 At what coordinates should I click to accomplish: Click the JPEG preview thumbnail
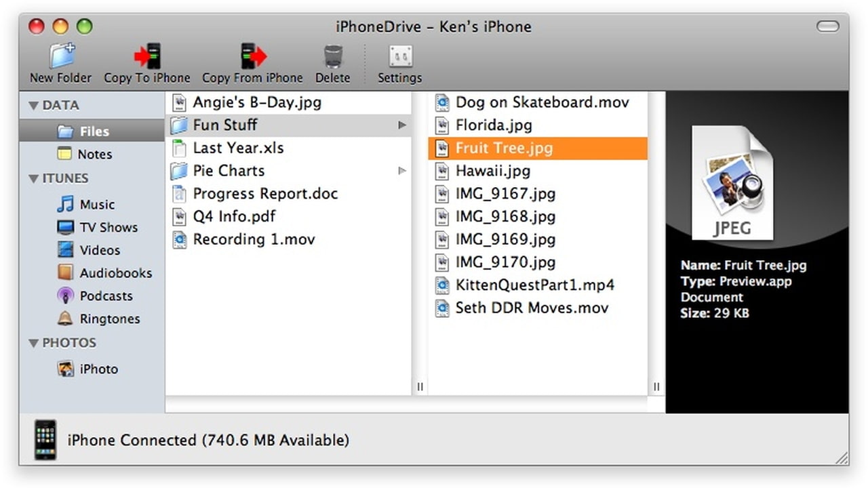point(732,183)
